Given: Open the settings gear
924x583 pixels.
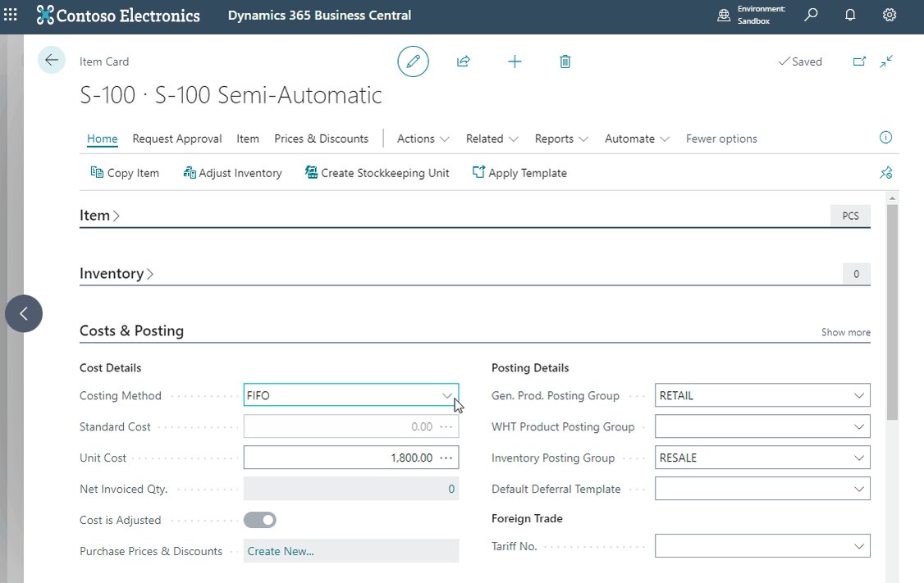Looking at the screenshot, I should coord(890,15).
